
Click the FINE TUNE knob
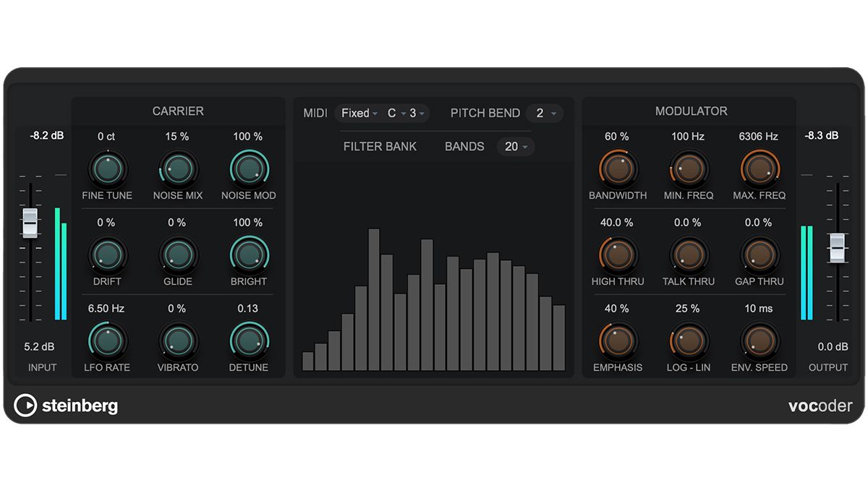point(107,169)
